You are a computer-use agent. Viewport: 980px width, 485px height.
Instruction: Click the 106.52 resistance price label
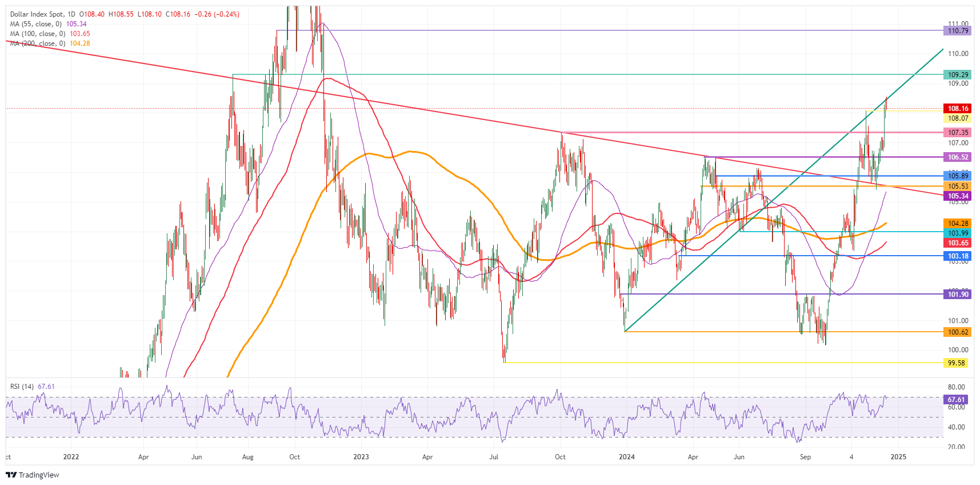(x=958, y=157)
